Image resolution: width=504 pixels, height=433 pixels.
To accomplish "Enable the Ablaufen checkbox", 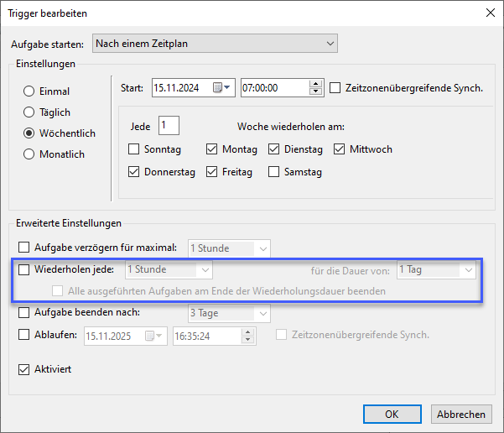I will 23,335.
